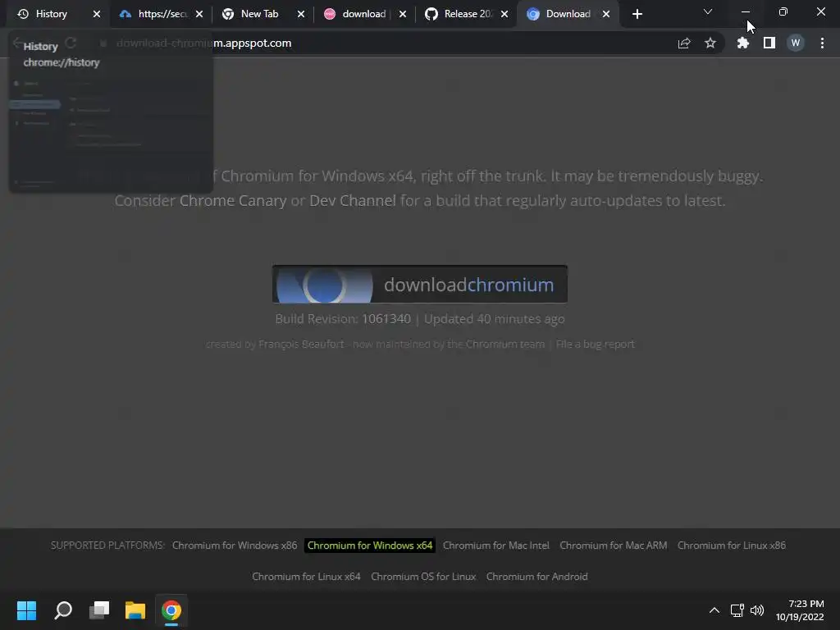Open the tab search dropdown chevron
Screen dimensions: 840x630
tap(708, 11)
